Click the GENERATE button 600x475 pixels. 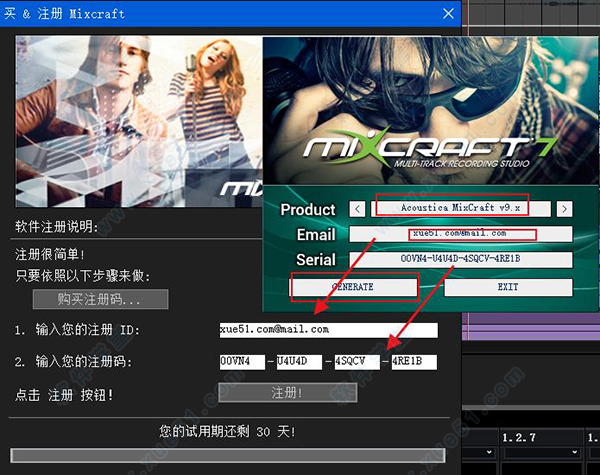tap(353, 287)
